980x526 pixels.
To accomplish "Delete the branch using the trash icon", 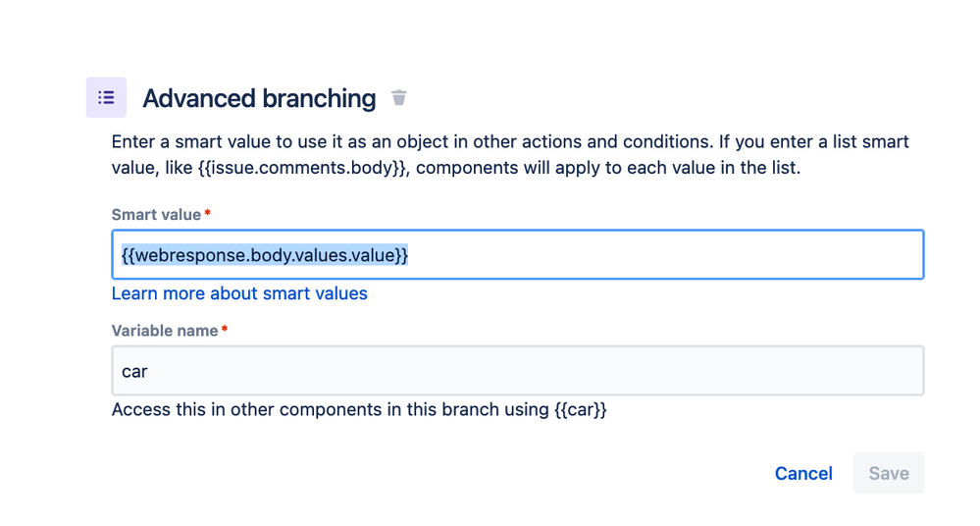I will tap(398, 97).
